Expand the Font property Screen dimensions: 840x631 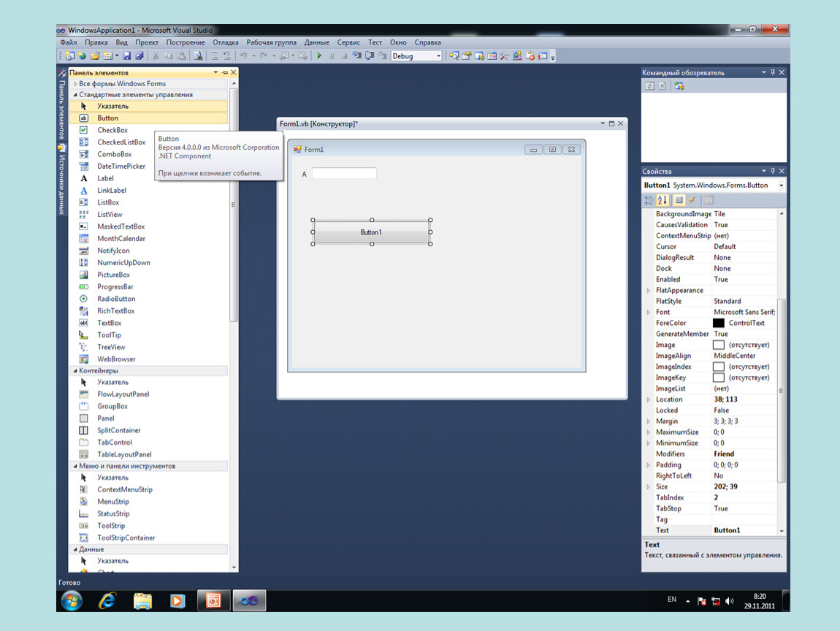point(648,313)
